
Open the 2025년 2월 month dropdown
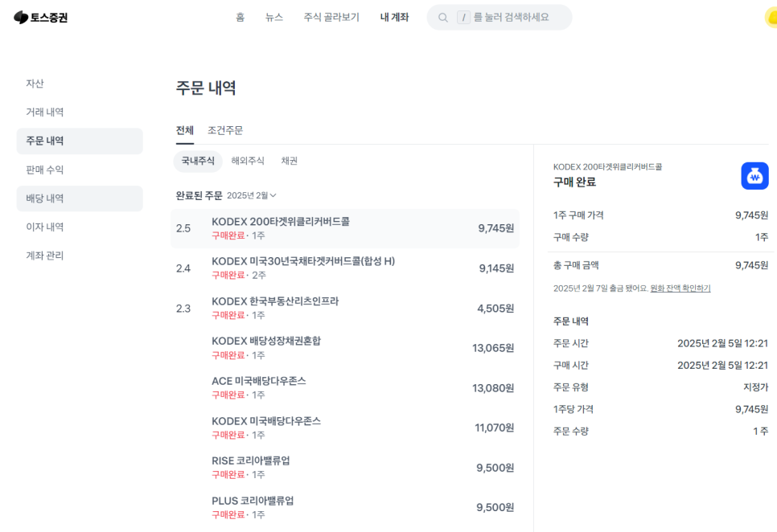coord(251,195)
